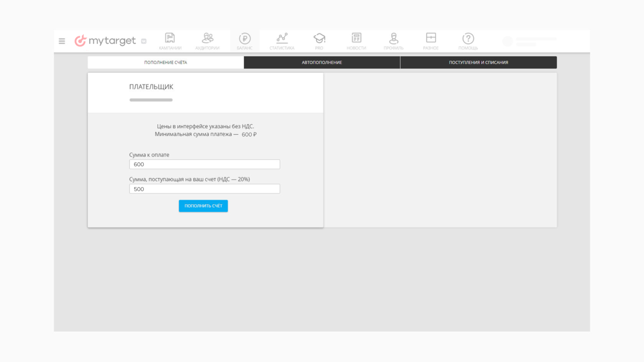Select the Баланс ruble icon
Image resolution: width=644 pixels, height=362 pixels.
[245, 41]
